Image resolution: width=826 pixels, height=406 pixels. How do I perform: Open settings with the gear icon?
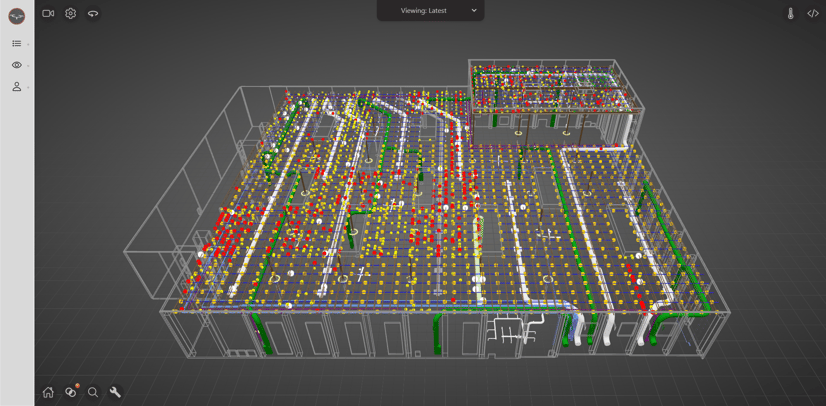(x=70, y=14)
